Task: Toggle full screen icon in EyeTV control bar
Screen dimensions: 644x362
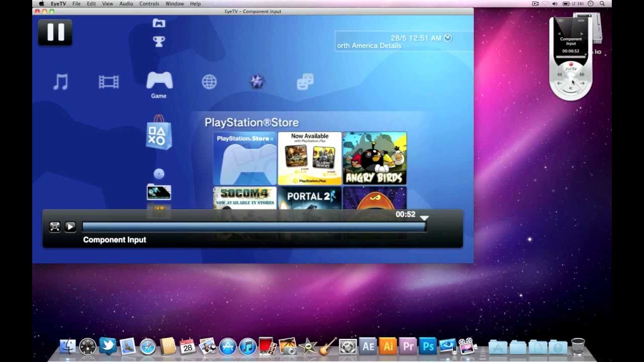Action: tap(55, 227)
